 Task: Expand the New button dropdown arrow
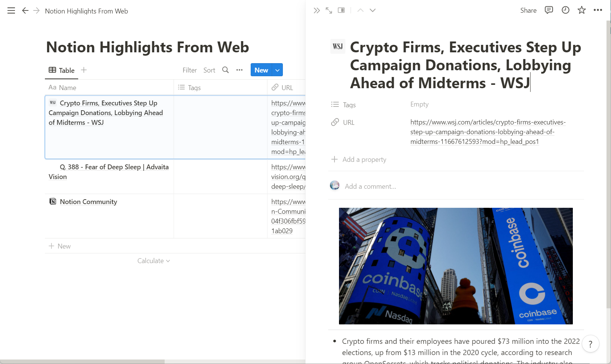277,70
